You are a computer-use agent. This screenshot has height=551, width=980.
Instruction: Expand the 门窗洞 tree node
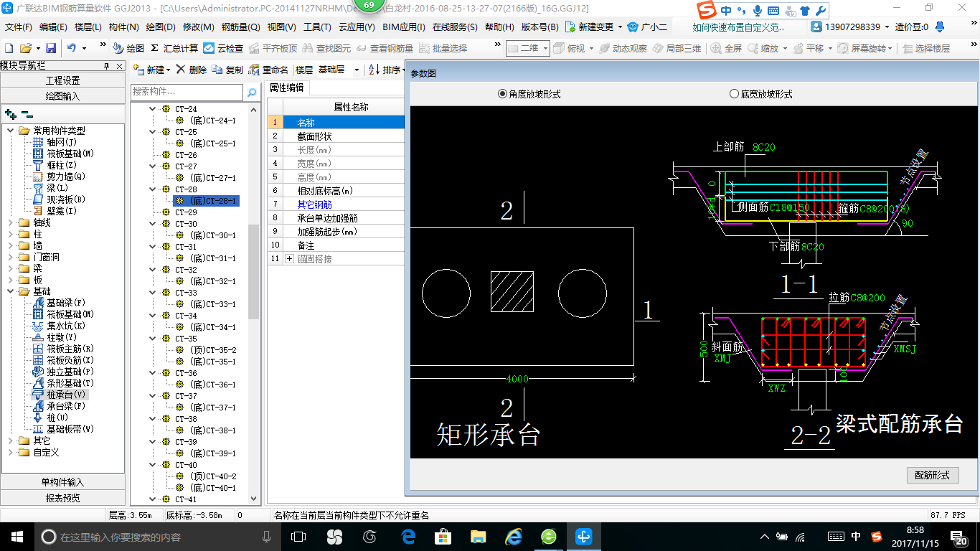(x=11, y=257)
